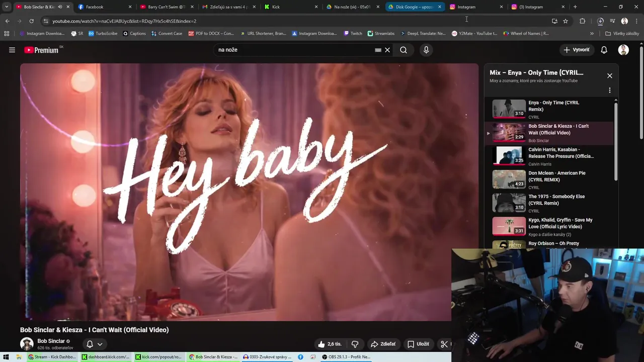The height and width of the screenshot is (362, 644).
Task: Start voice search with microphone
Action: (426, 50)
